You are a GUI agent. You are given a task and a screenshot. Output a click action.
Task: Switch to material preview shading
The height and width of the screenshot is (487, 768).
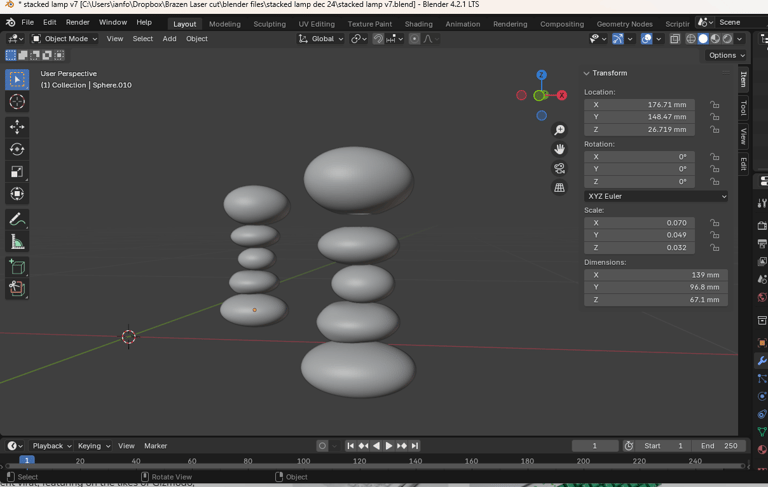[715, 39]
